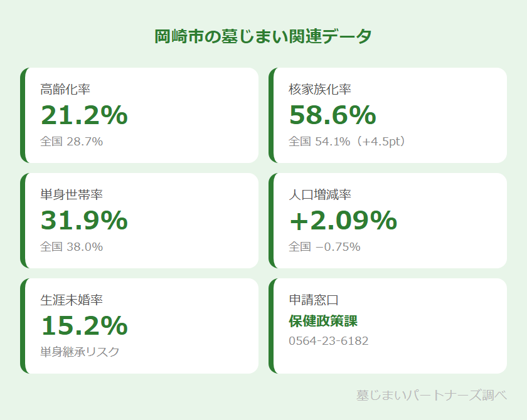The height and width of the screenshot is (420, 527).
Task: Click the phone number 0564-23-6182
Action: point(328,341)
